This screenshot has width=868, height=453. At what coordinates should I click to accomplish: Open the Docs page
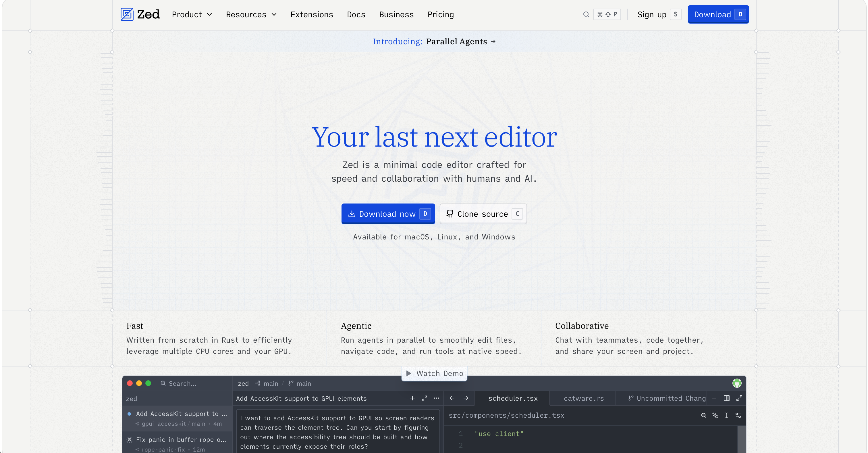pyautogui.click(x=356, y=14)
